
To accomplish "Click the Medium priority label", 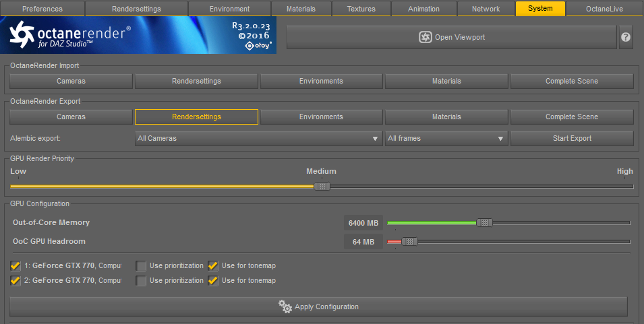I will pyautogui.click(x=321, y=172).
